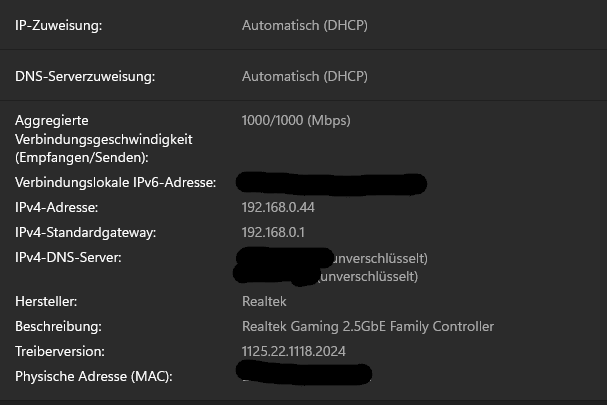Viewport: 607px width, 405px height.
Task: Click the Treiberversion label
Action: pyautogui.click(x=63, y=352)
